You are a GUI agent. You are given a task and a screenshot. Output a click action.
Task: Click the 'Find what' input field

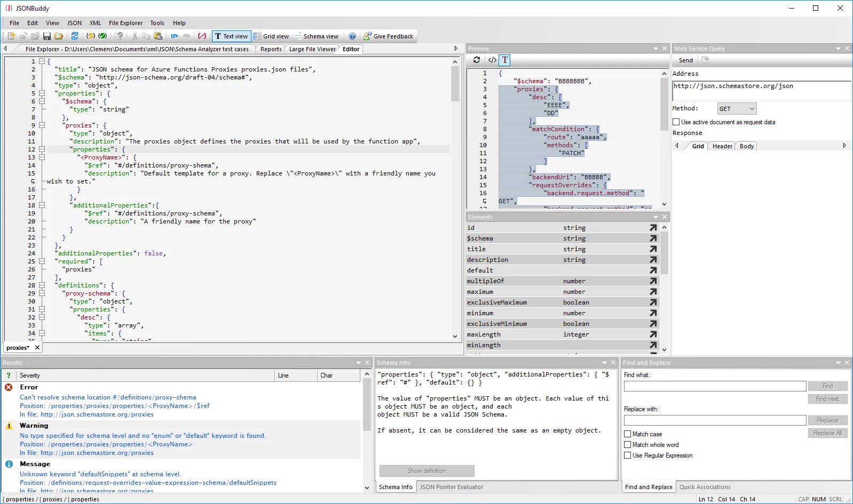715,386
